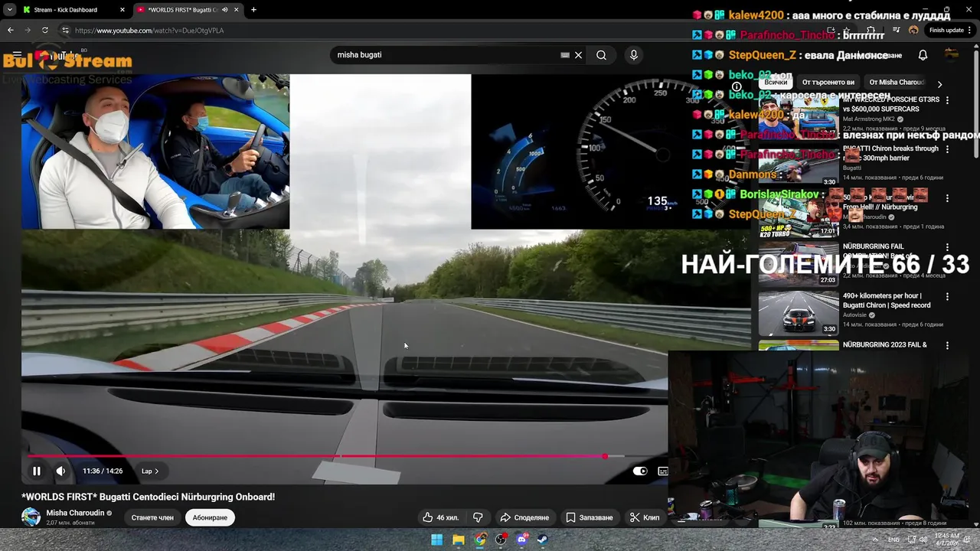Like the video (46 хил.)
980x551 pixels.
[x=440, y=518]
